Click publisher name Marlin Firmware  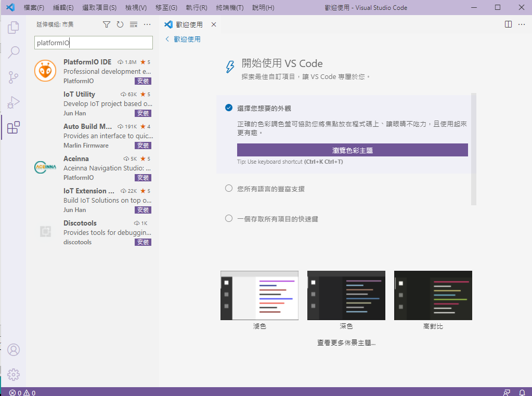[x=86, y=146]
